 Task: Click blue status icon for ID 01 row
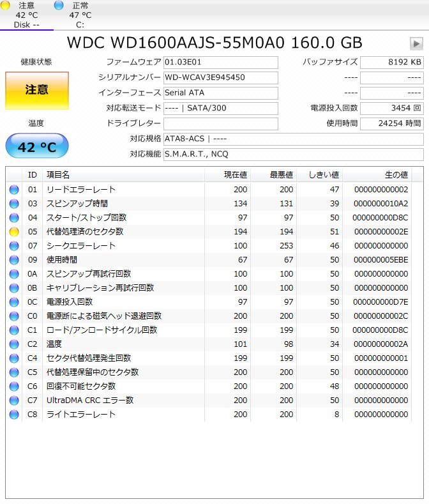click(x=14, y=190)
